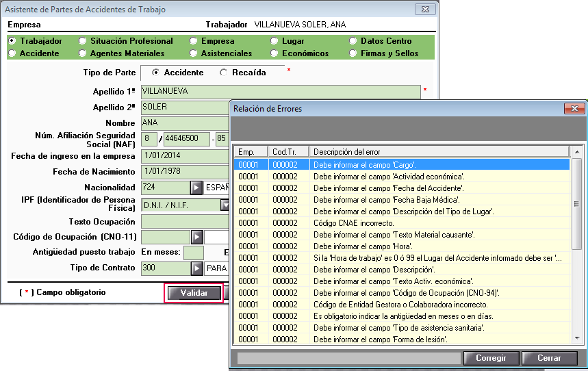Select error 'Código de Entidad Gestora' incorrecto

click(402, 304)
